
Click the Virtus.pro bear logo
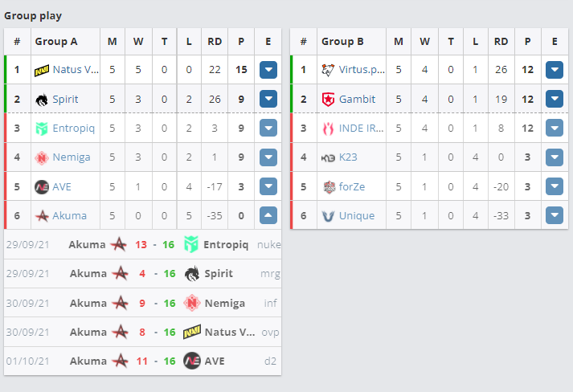point(328,70)
